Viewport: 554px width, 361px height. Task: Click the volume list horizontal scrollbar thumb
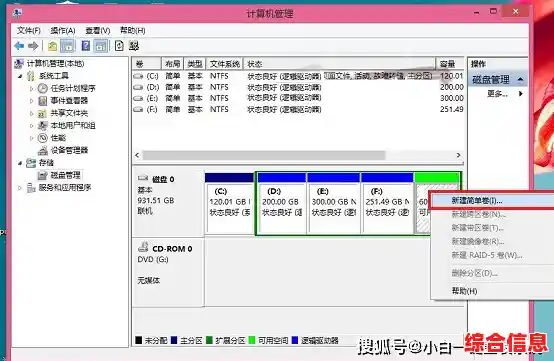[x=264, y=155]
